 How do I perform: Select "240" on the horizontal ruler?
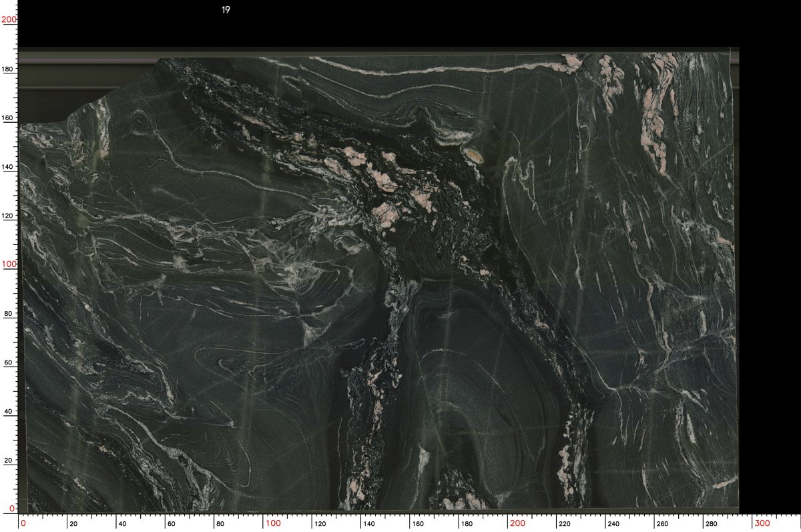pos(613,524)
